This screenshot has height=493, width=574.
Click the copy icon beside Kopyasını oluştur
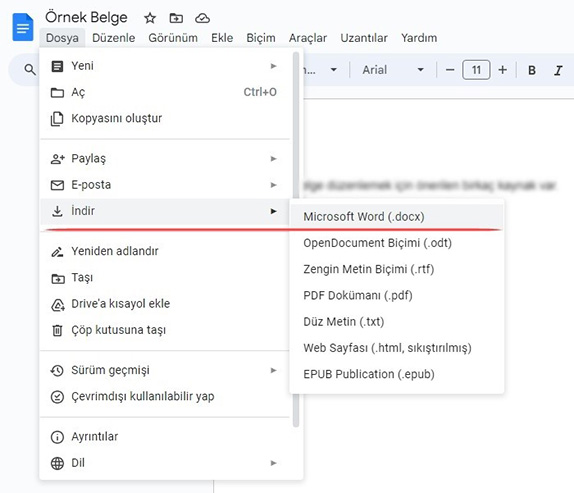point(57,119)
